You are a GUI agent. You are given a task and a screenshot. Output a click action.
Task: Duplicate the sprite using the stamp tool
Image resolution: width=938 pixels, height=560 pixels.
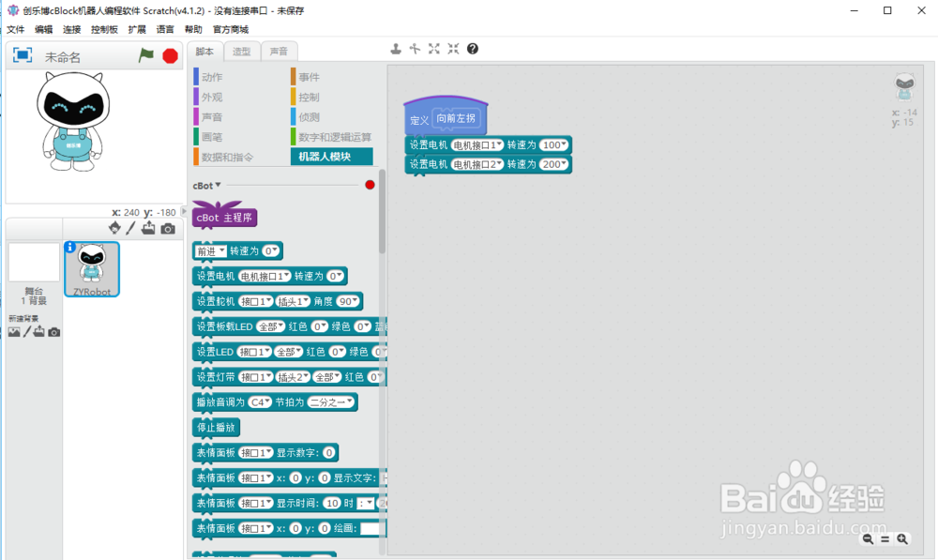click(395, 49)
